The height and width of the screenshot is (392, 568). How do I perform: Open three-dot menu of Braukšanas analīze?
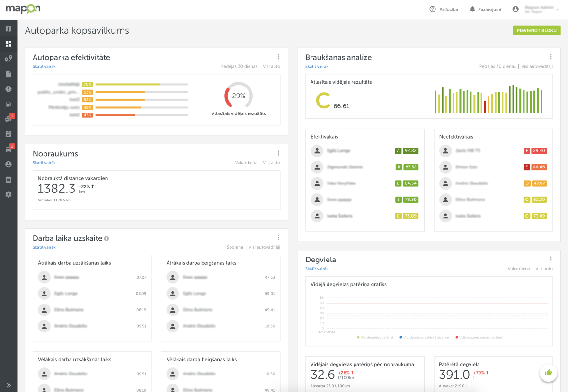click(x=551, y=57)
